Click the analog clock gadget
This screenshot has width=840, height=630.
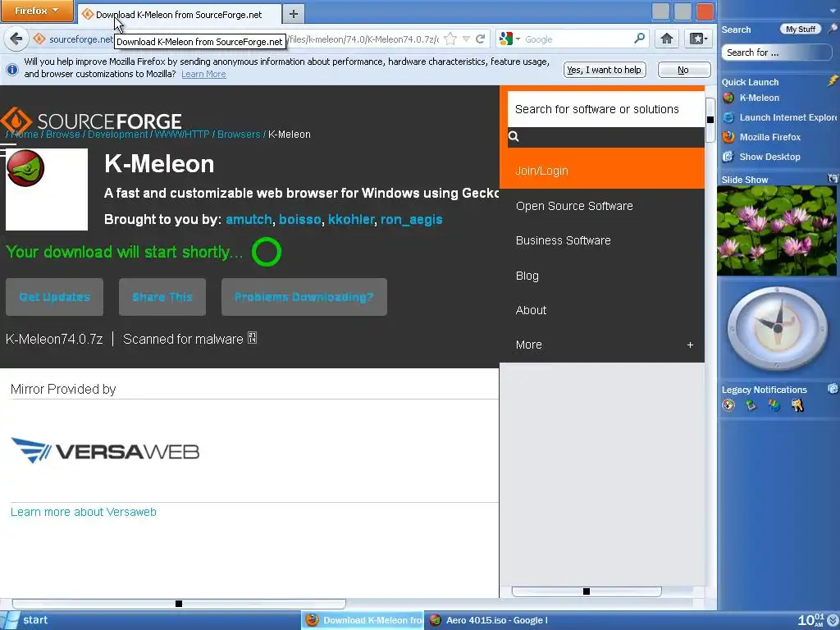(x=778, y=328)
